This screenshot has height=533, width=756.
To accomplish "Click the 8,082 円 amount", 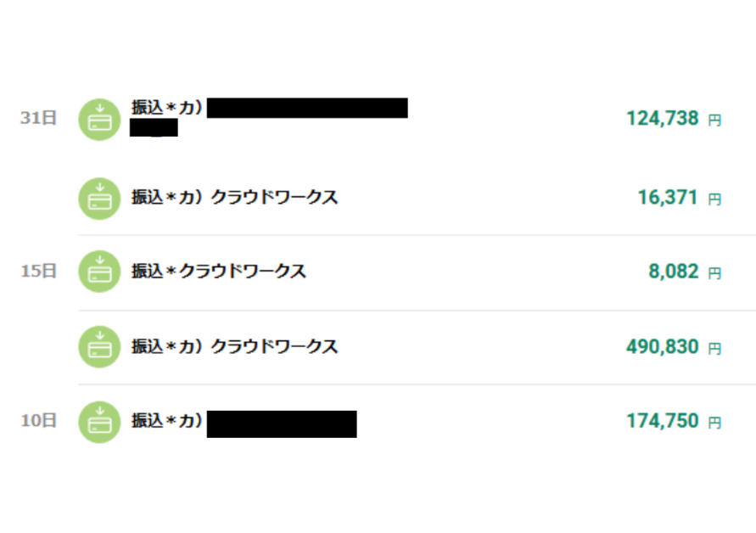I will tap(674, 272).
